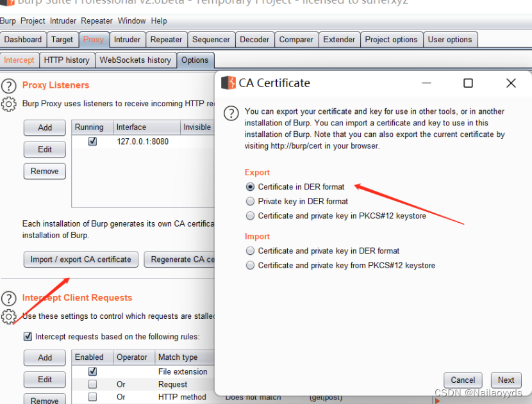Open the Intercept Client Requests help icon
Viewport: 532px width, 404px height.
pyautogui.click(x=9, y=298)
